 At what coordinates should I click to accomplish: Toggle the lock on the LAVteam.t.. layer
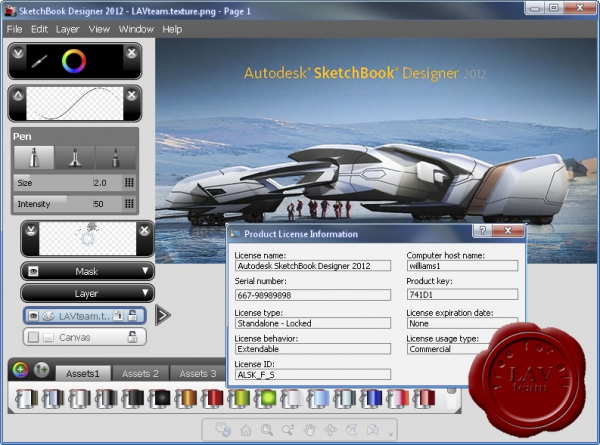(132, 315)
